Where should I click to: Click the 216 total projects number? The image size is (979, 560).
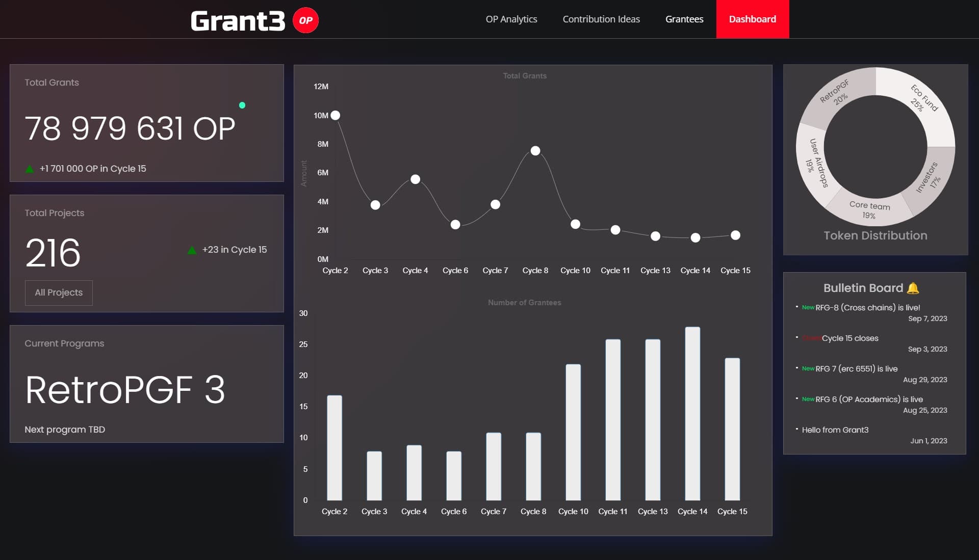click(53, 253)
